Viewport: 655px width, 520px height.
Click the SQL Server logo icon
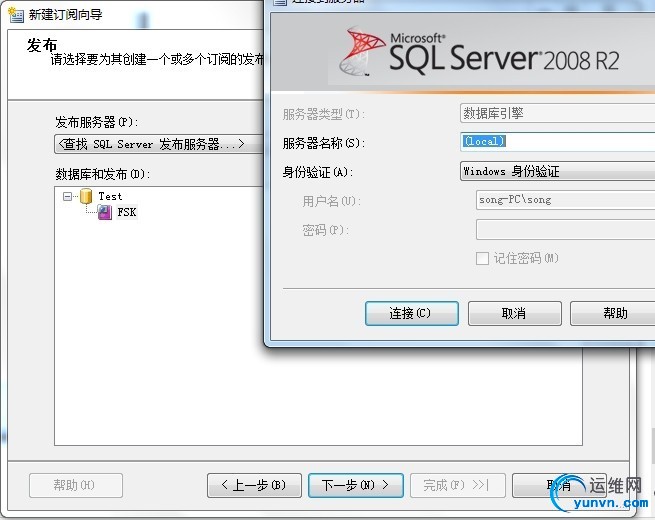coord(362,51)
